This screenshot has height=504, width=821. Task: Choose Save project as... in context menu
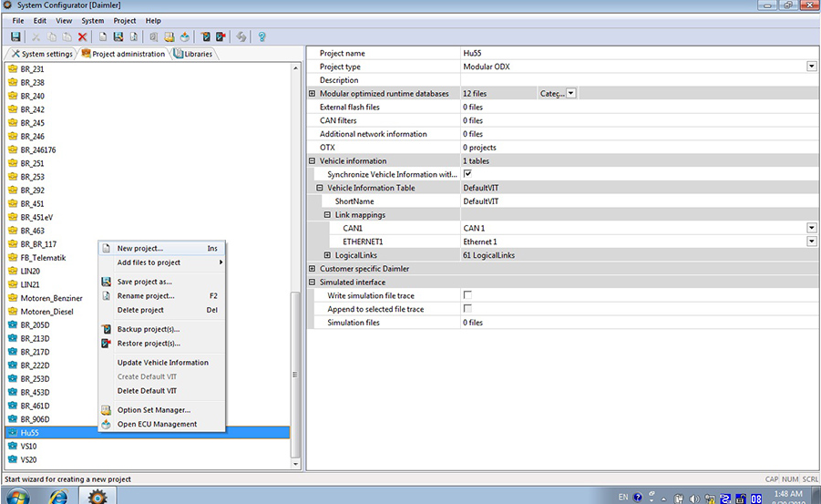162,282
